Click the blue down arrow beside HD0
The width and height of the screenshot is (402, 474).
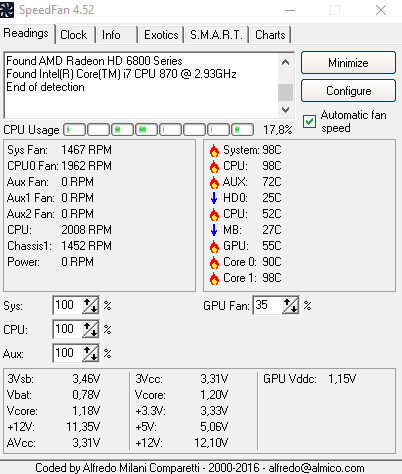coord(214,198)
